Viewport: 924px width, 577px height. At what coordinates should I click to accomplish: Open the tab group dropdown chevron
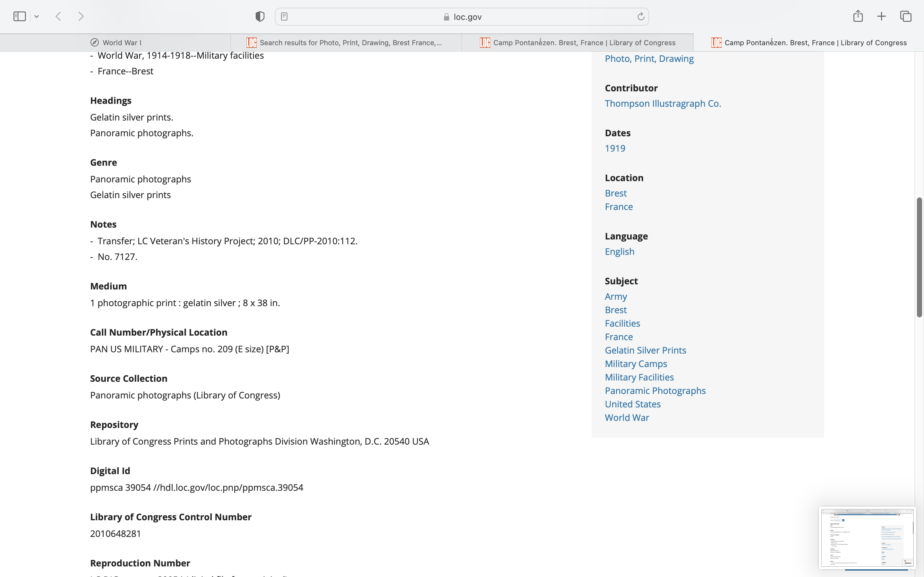click(37, 16)
